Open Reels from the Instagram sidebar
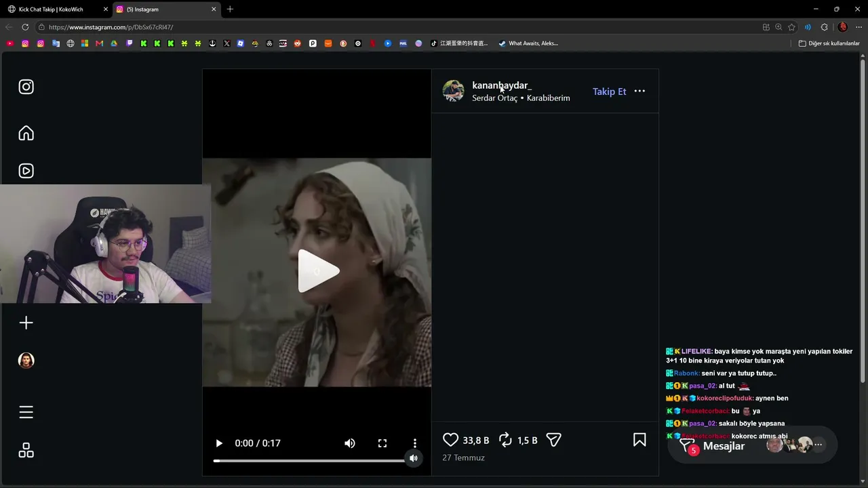This screenshot has width=868, height=488. [26, 171]
